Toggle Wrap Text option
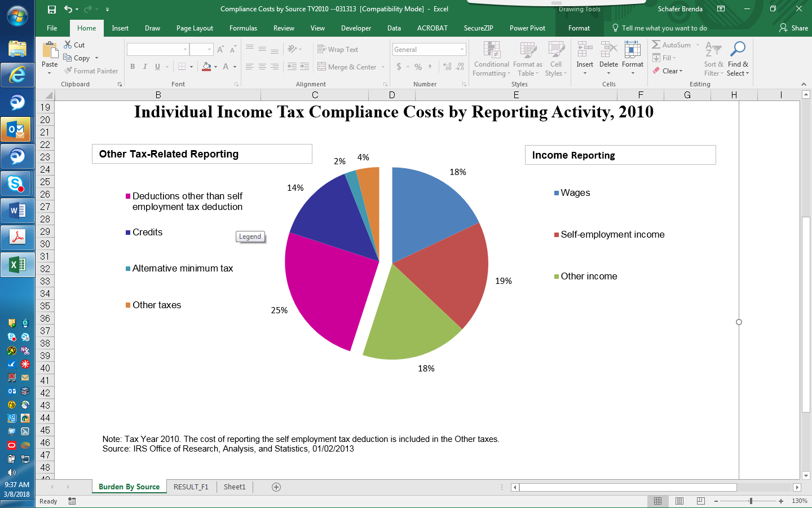This screenshot has width=812, height=508. pyautogui.click(x=338, y=50)
